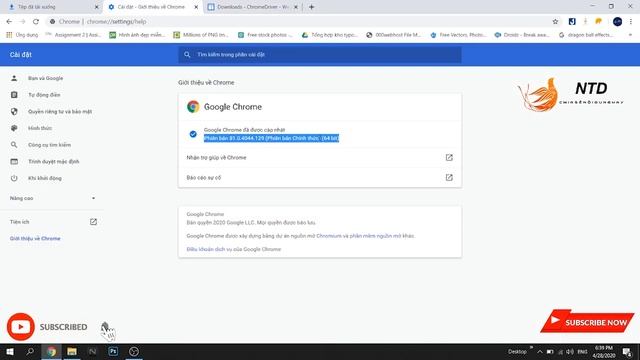
Task: Open Photoshop from the taskbar
Action: click(113, 351)
